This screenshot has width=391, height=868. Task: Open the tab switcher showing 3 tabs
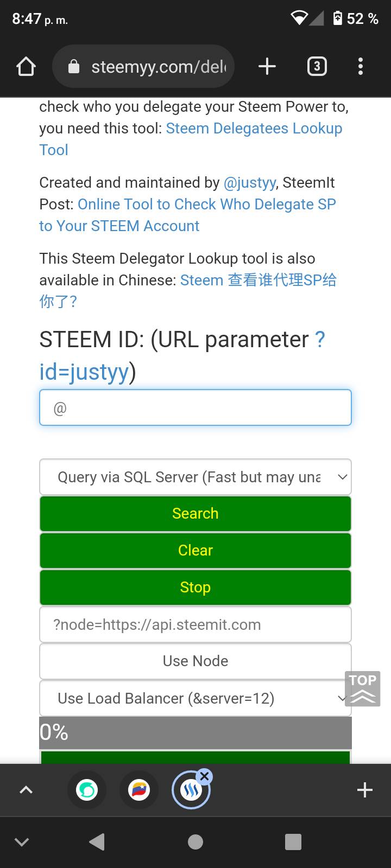click(x=317, y=67)
